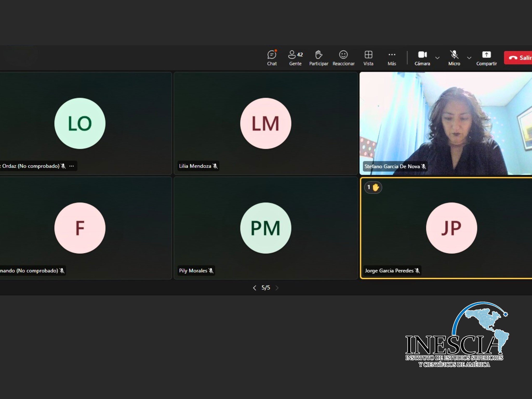This screenshot has width=532, height=399.
Task: Click the raised hand indicator badge
Action: 373,187
